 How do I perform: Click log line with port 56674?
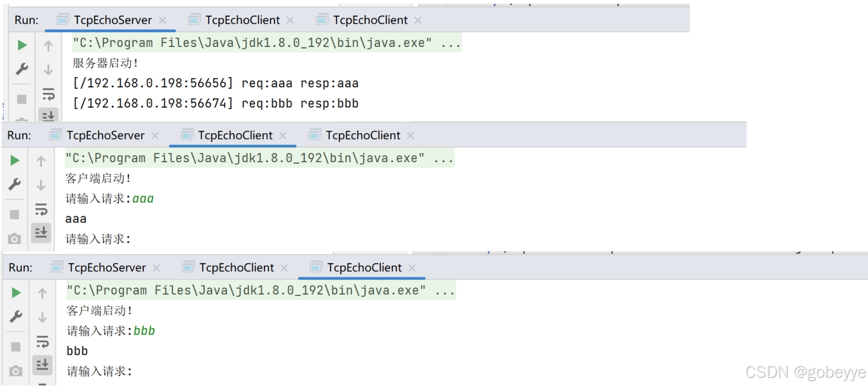coord(216,104)
